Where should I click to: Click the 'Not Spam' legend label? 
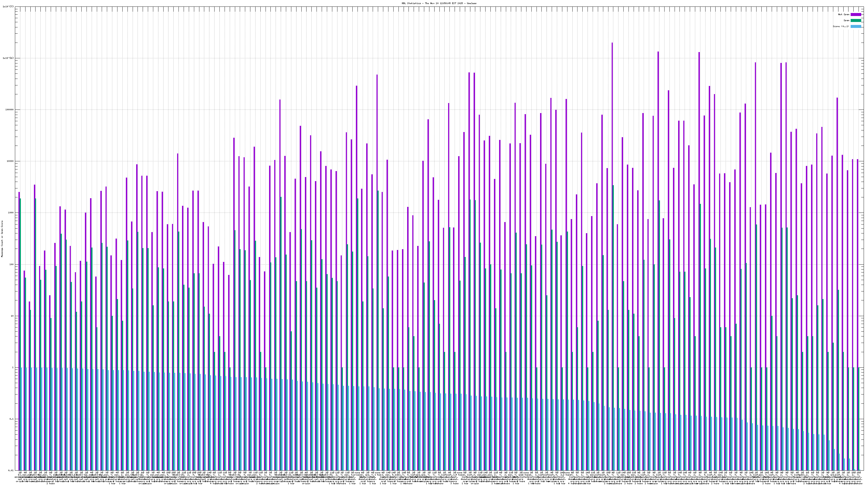[x=844, y=14]
